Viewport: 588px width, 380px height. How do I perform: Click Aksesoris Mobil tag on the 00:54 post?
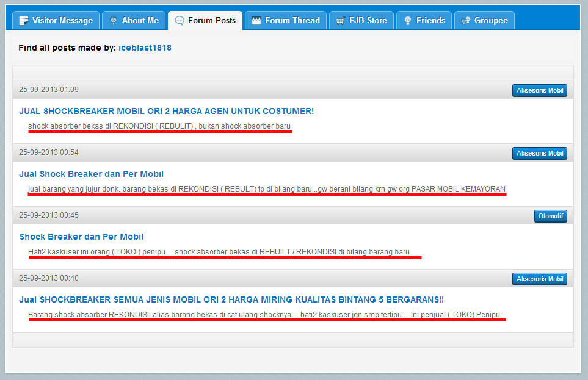pyautogui.click(x=540, y=153)
